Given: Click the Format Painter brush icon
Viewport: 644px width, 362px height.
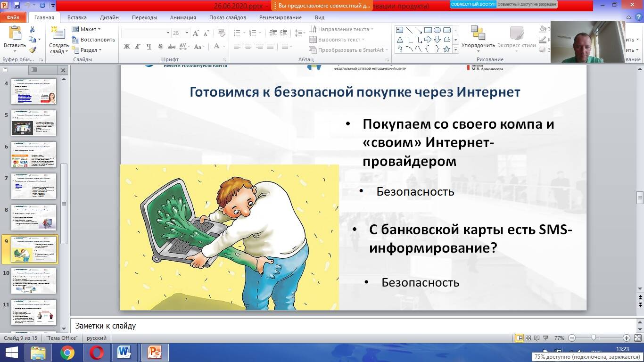Looking at the screenshot, I should pyautogui.click(x=33, y=50).
